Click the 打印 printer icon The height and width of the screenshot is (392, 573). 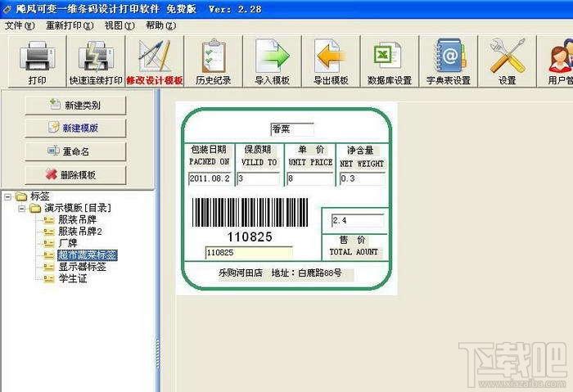pyautogui.click(x=38, y=56)
